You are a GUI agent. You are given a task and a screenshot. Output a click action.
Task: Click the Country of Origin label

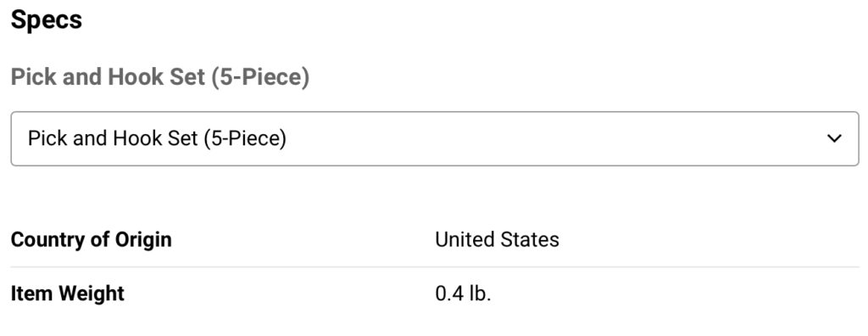(x=92, y=239)
